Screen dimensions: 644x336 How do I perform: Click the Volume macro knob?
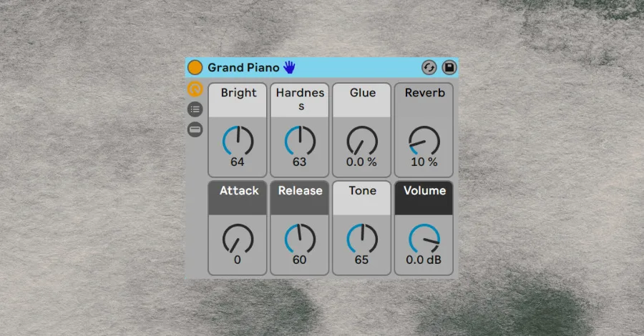(x=424, y=239)
